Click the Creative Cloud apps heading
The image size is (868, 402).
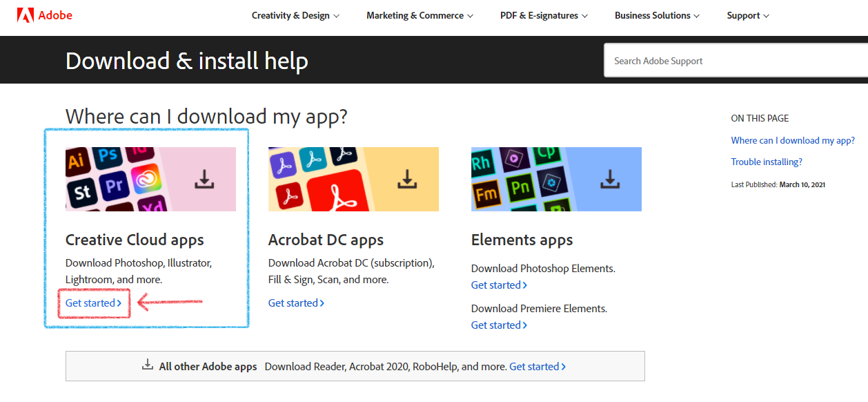[x=135, y=240]
